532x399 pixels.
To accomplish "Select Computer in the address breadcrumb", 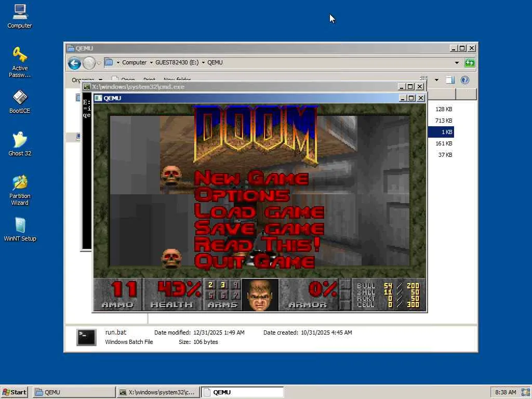I will pos(135,62).
